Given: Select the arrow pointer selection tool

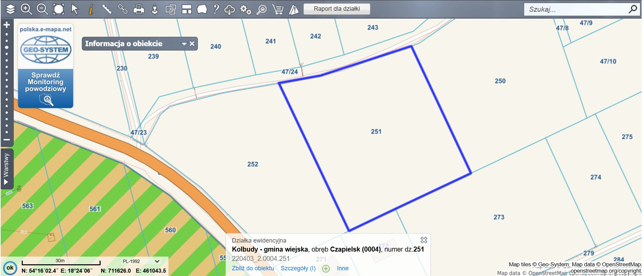Looking at the screenshot, I should click(x=75, y=9).
